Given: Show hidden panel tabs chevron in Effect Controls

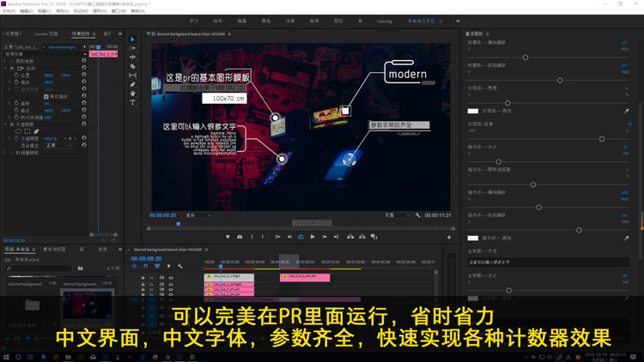Looking at the screenshot, I should tap(120, 33).
